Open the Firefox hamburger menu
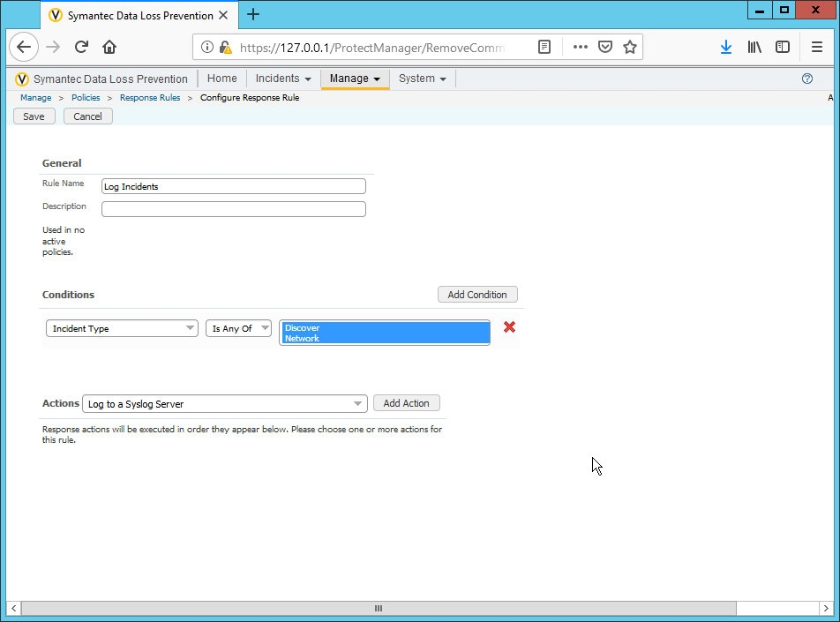Screen dimensions: 840x622 816,47
